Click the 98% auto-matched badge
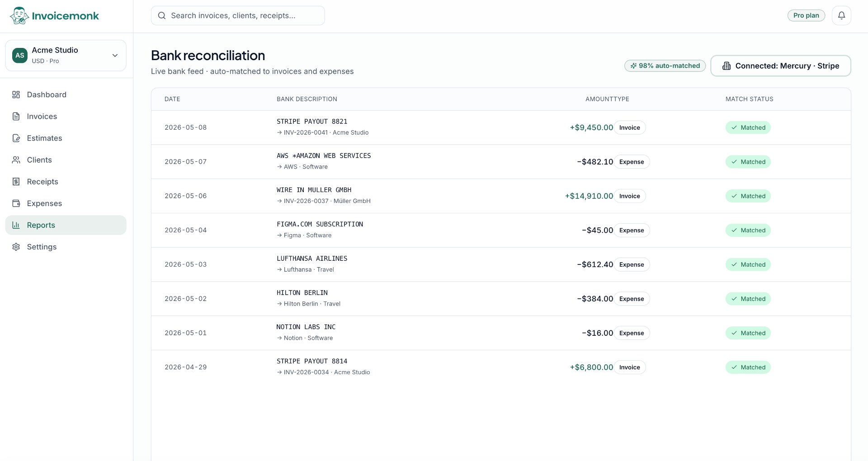Image resolution: width=868 pixels, height=461 pixels. [x=665, y=66]
